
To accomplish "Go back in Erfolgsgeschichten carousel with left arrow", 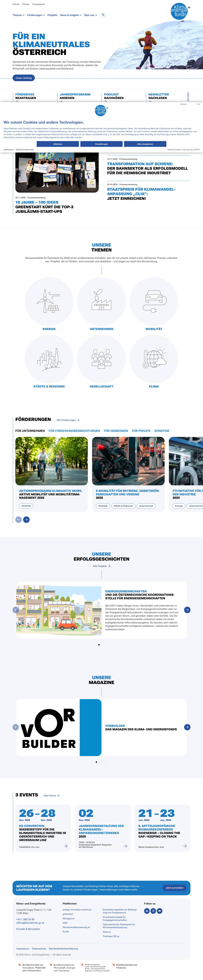I will (x=16, y=610).
